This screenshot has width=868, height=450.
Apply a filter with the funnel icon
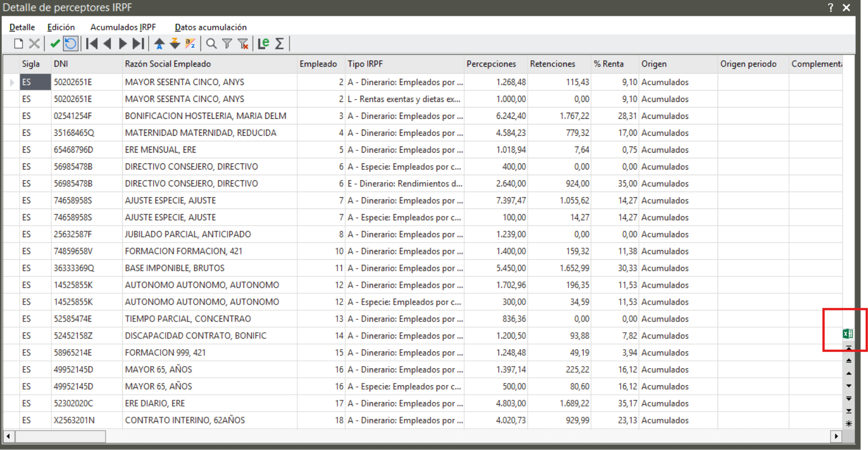coord(227,43)
